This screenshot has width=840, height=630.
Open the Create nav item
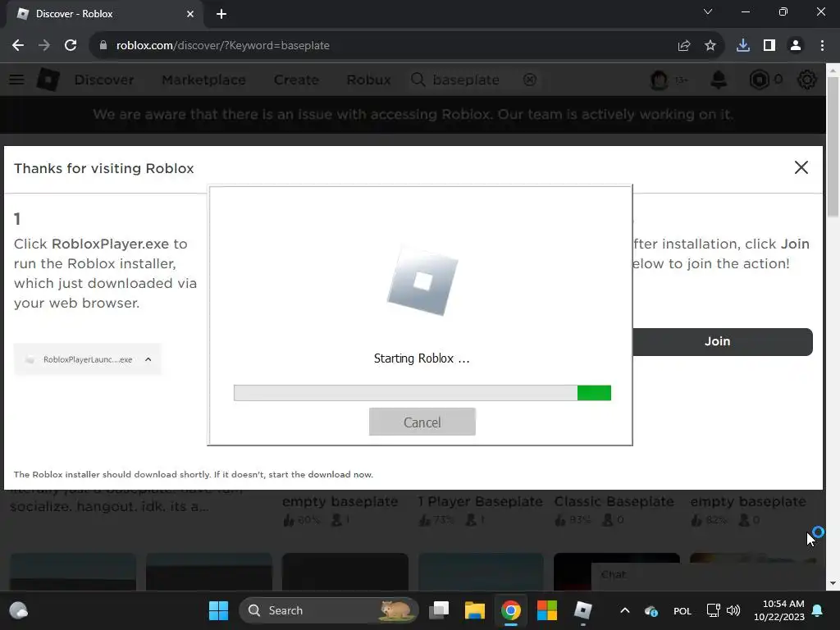[296, 80]
